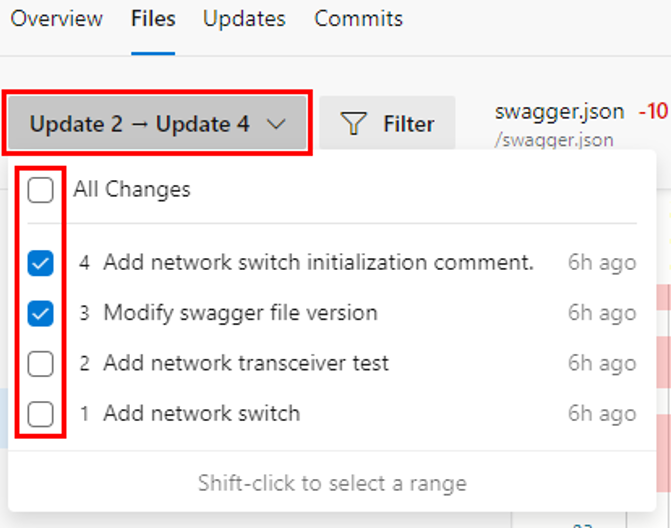Open the Updates tab
The width and height of the screenshot is (671, 528).
point(244,19)
